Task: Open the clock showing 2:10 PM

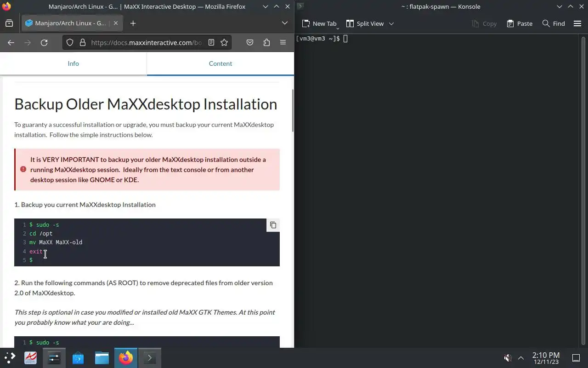Action: [546, 358]
